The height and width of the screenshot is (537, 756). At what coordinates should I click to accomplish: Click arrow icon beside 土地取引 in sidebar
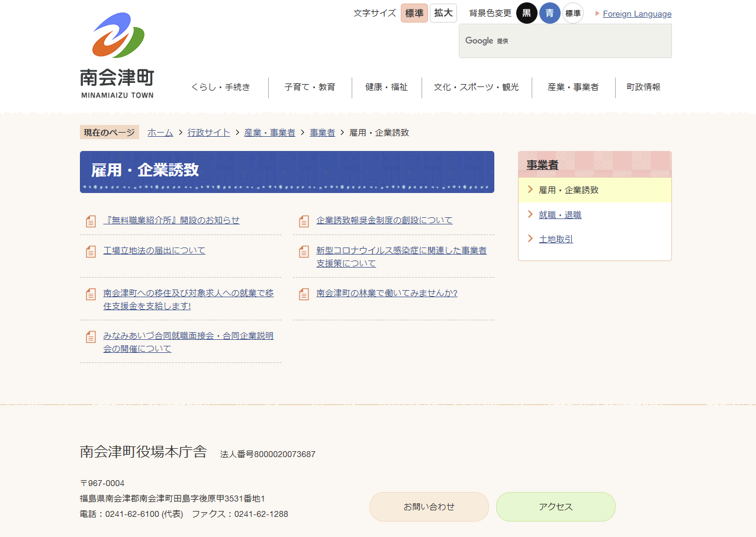tap(530, 239)
